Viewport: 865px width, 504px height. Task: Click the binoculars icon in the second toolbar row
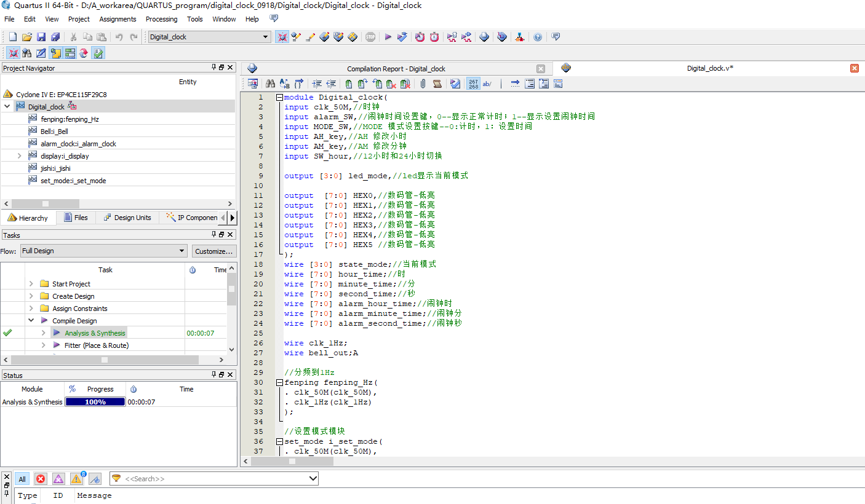tap(26, 53)
